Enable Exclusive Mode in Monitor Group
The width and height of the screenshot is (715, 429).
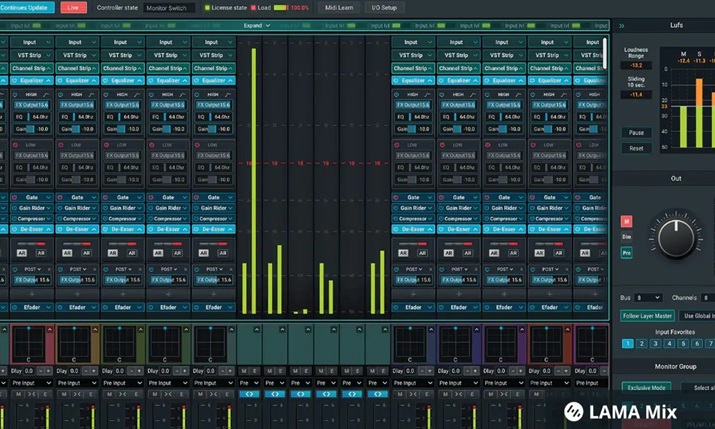(x=647, y=387)
